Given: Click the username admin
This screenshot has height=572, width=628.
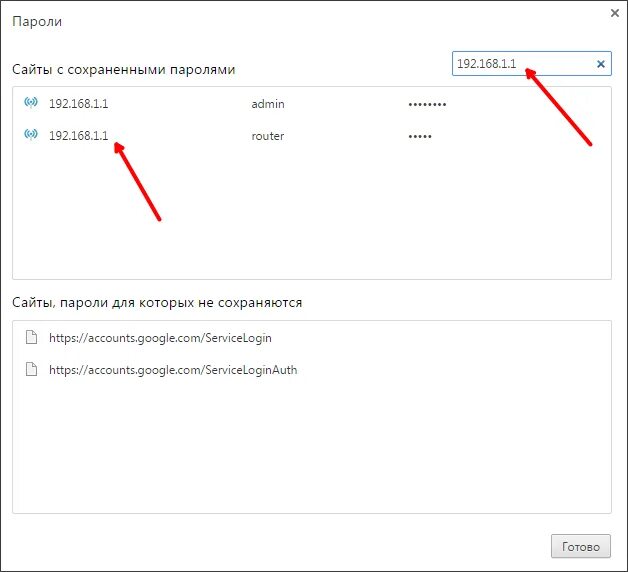Looking at the screenshot, I should [x=268, y=104].
